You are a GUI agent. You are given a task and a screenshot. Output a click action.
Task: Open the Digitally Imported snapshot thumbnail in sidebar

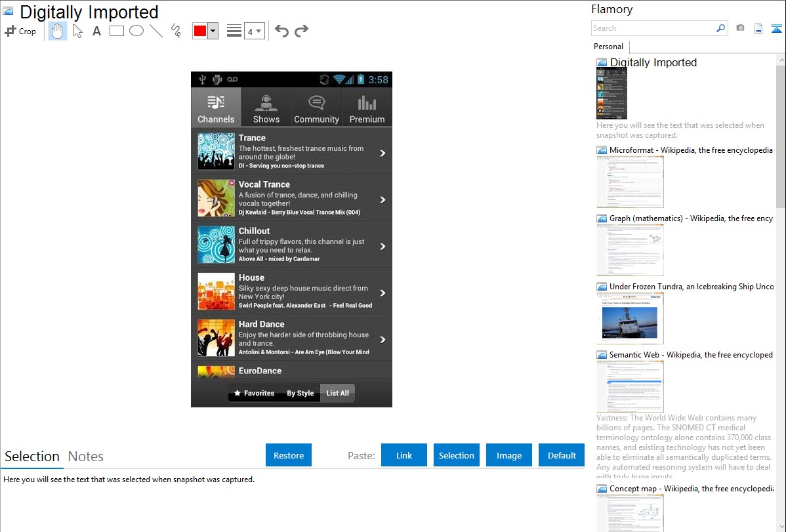(611, 93)
